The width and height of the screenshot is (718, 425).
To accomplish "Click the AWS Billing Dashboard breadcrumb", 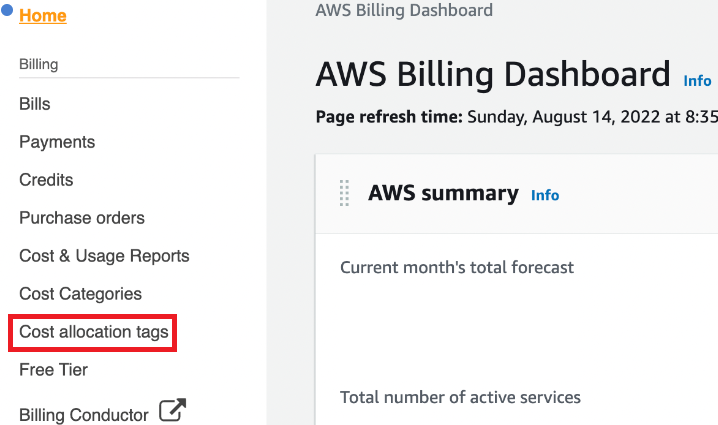I will pos(403,11).
